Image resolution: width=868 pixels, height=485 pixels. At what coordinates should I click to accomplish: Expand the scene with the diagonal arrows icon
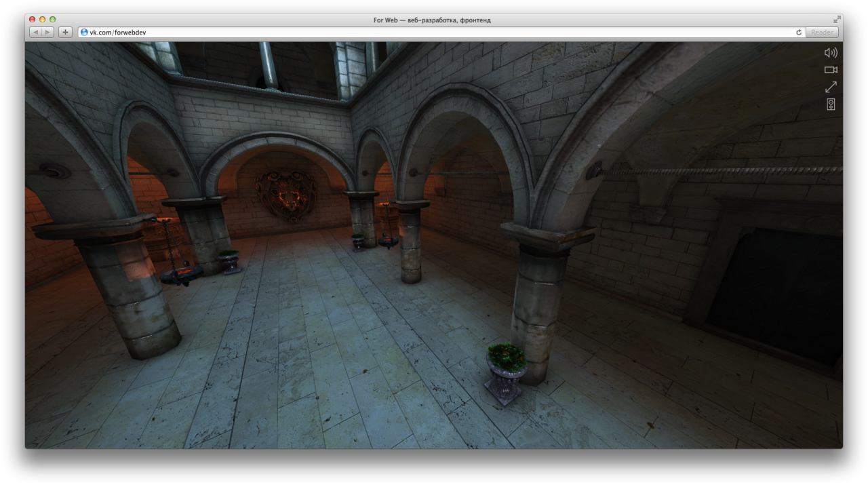[831, 87]
